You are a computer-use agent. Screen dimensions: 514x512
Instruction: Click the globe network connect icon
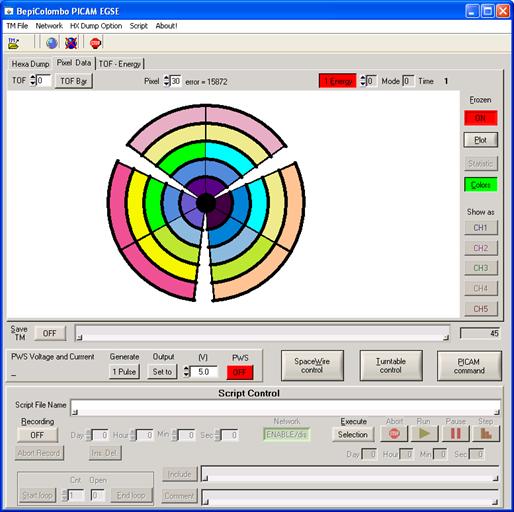pyautogui.click(x=52, y=43)
